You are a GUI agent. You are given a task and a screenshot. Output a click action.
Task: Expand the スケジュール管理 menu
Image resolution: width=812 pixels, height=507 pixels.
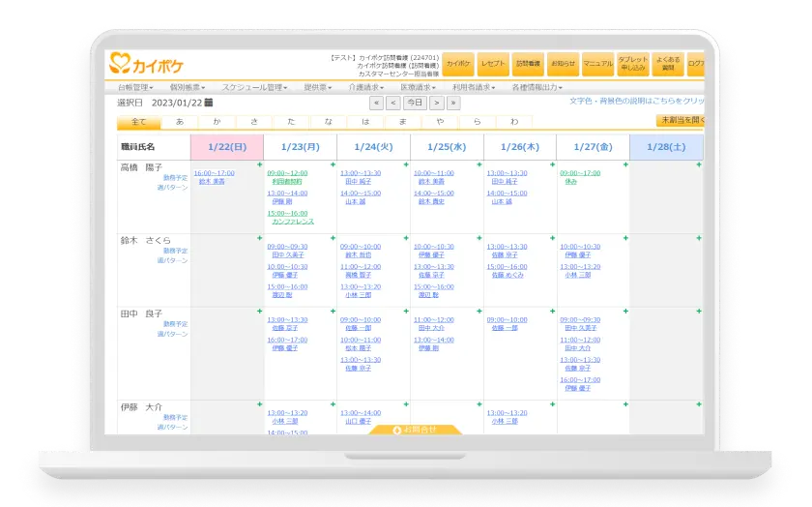coord(254,88)
